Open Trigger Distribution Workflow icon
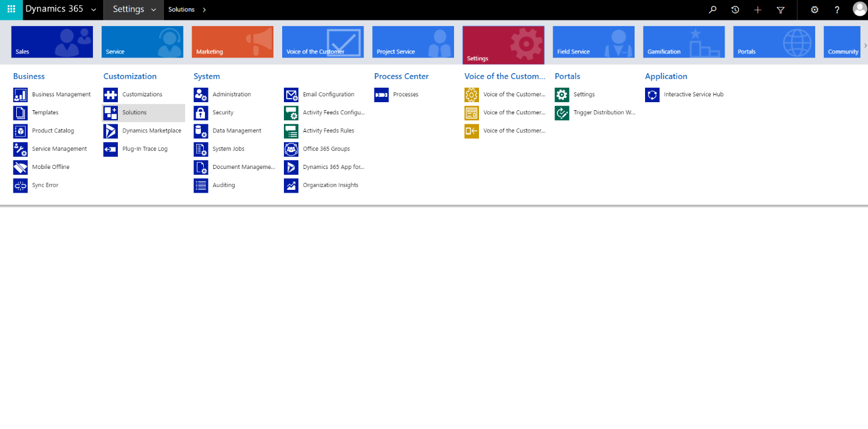Screen dimensions: 868x429 (x=562, y=113)
